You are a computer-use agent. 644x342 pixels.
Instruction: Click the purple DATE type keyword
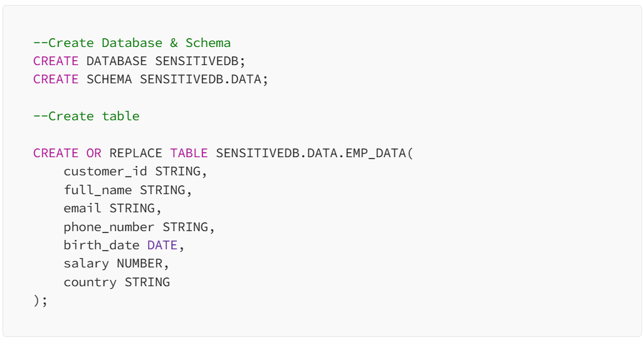[162, 246]
